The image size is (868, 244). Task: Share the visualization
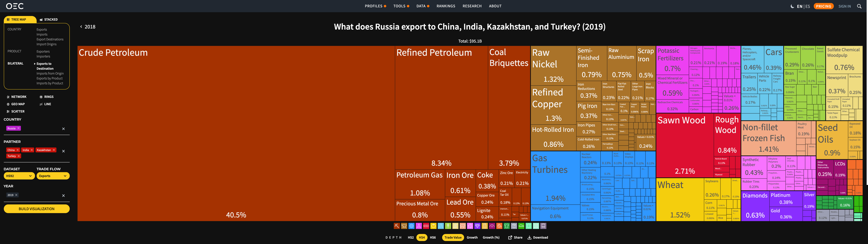pos(515,238)
